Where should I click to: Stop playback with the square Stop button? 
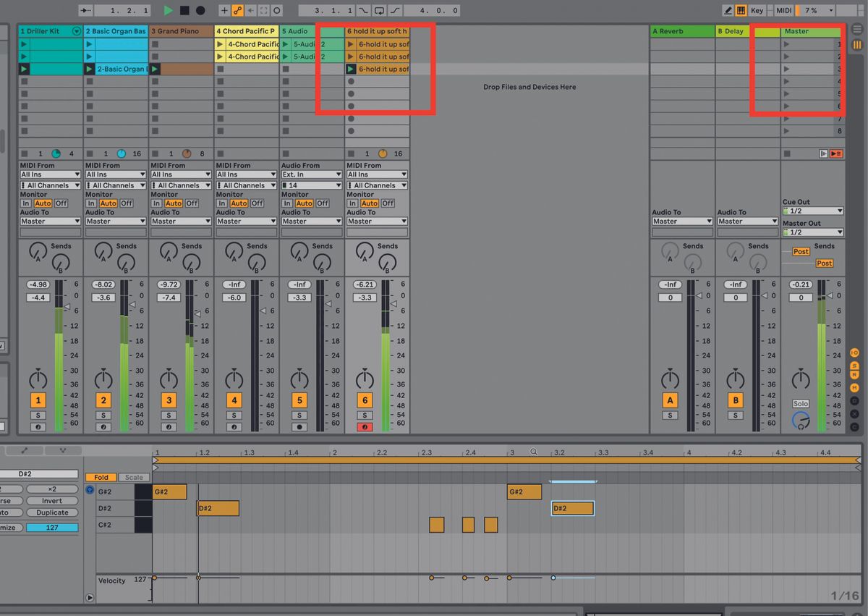184,11
